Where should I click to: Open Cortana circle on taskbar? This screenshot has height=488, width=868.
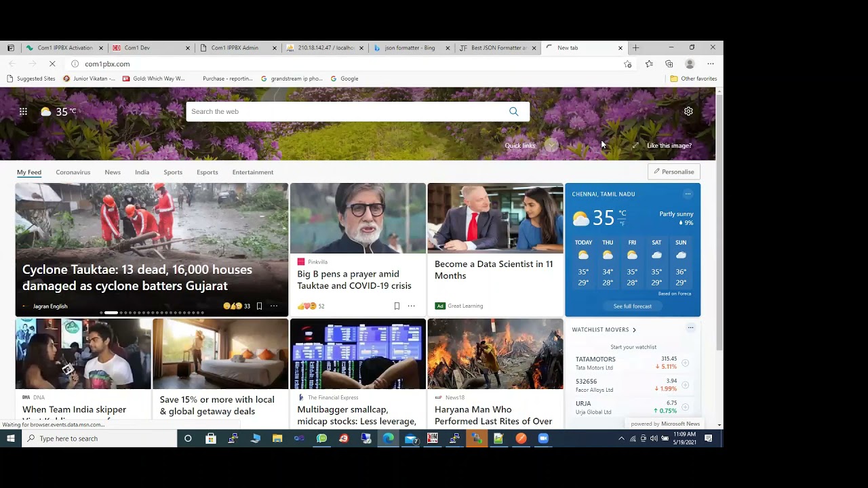pyautogui.click(x=188, y=439)
